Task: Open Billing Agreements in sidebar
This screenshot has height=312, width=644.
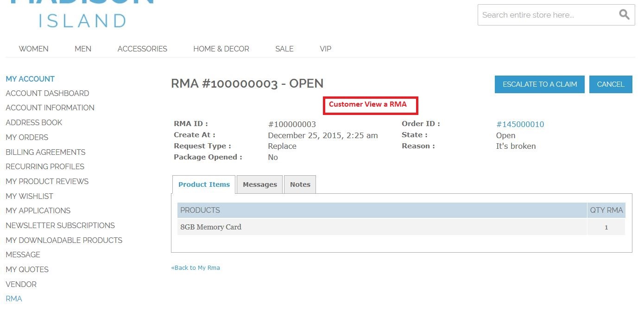Action: click(x=45, y=152)
